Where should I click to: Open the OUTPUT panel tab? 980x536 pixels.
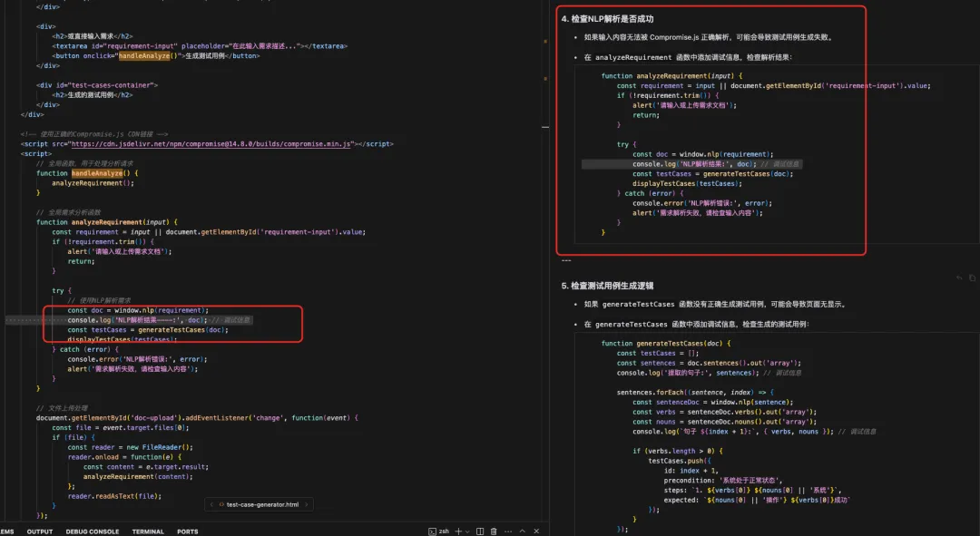[x=39, y=531]
